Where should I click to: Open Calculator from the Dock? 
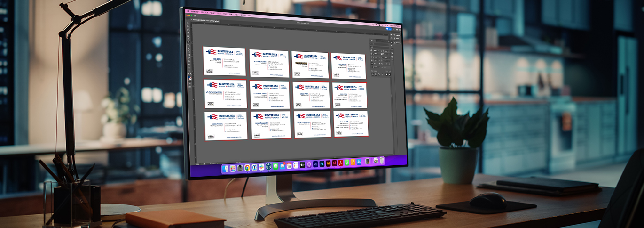368,162
